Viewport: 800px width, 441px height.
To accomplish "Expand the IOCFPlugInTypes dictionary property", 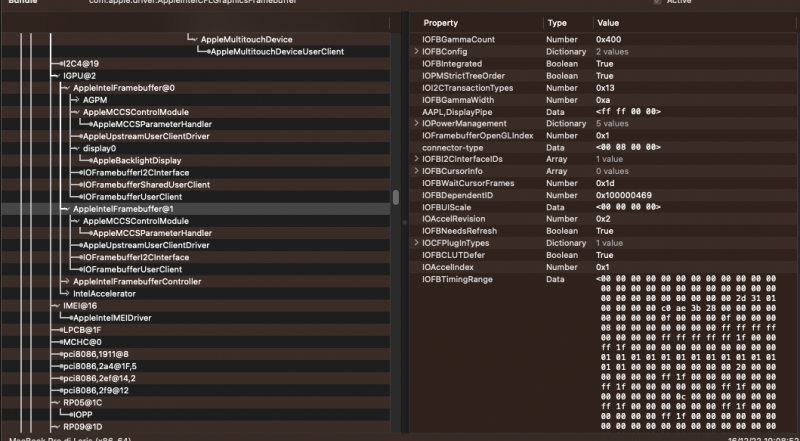I will [x=416, y=243].
